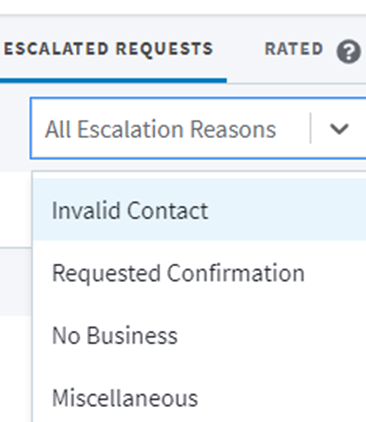Click the question mark help icon

click(x=349, y=52)
